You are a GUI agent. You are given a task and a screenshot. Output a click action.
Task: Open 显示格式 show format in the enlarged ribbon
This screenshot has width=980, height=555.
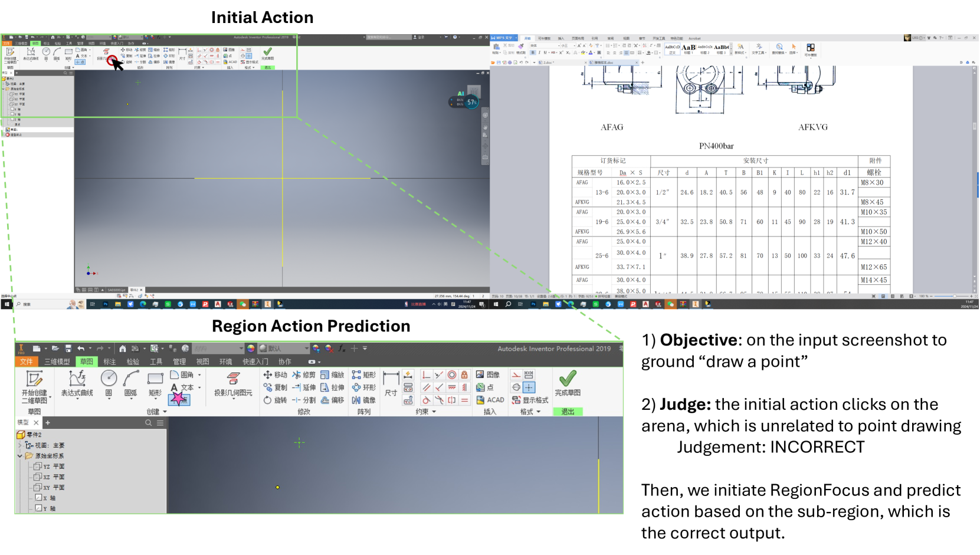[530, 400]
